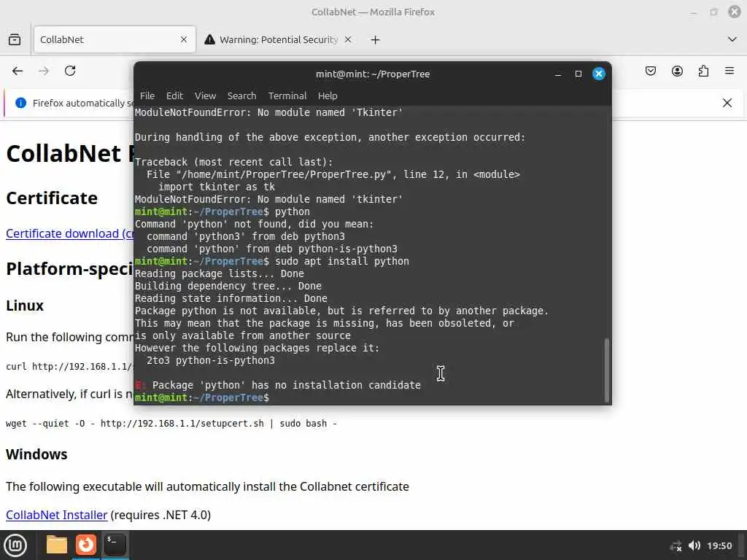Open the clock showing 19:50
The width and height of the screenshot is (747, 560).
coord(719,545)
